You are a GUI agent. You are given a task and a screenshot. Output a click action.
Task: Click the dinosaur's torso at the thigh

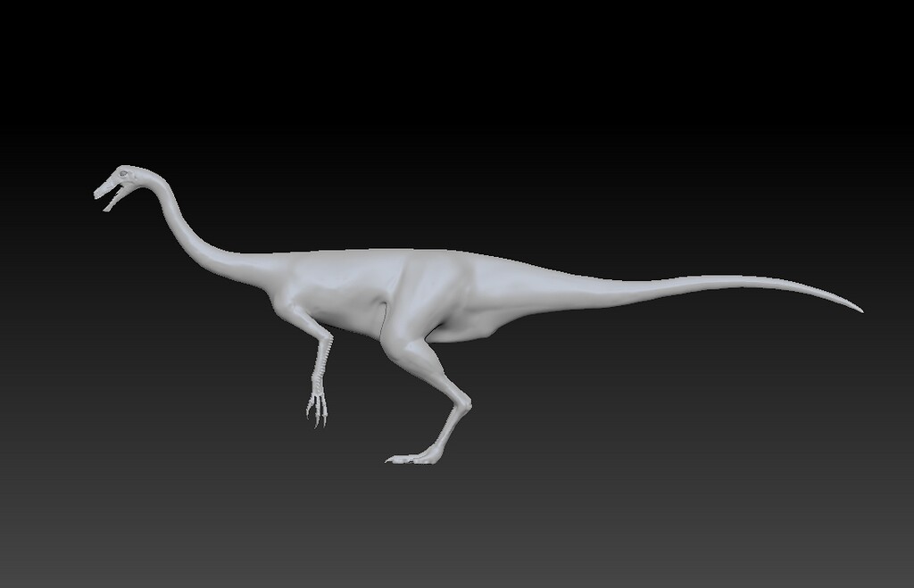pos(424,297)
